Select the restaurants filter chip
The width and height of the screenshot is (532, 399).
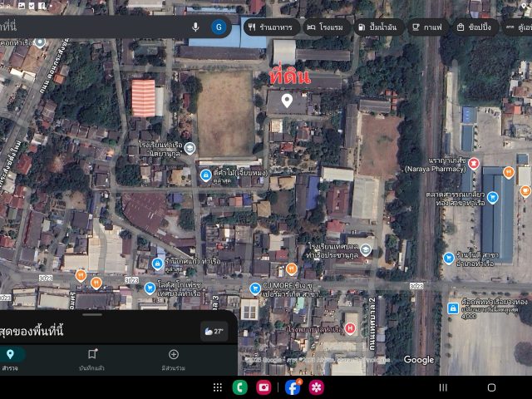[x=270, y=27]
